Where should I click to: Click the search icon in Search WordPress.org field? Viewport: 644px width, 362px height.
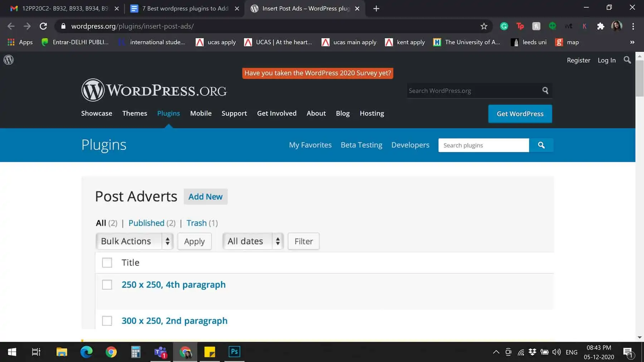point(545,90)
